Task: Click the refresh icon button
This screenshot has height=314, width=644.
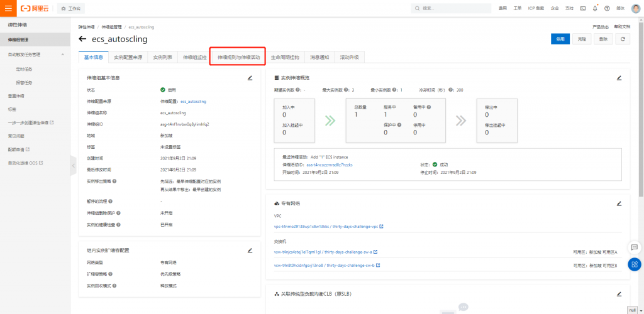Action: 623,39
